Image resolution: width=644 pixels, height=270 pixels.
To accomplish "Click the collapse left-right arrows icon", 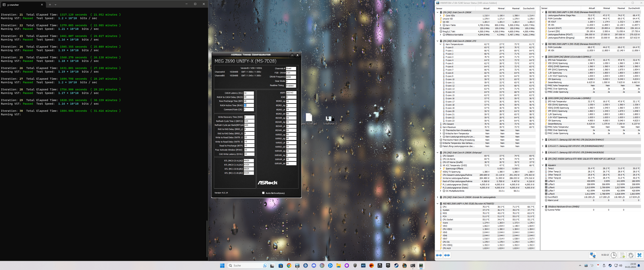I will (447, 255).
